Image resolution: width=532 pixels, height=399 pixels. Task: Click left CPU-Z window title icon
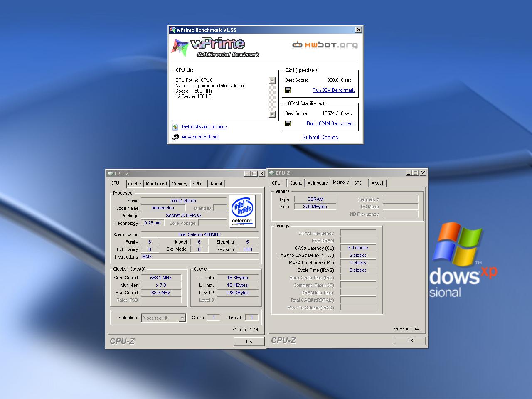(110, 174)
